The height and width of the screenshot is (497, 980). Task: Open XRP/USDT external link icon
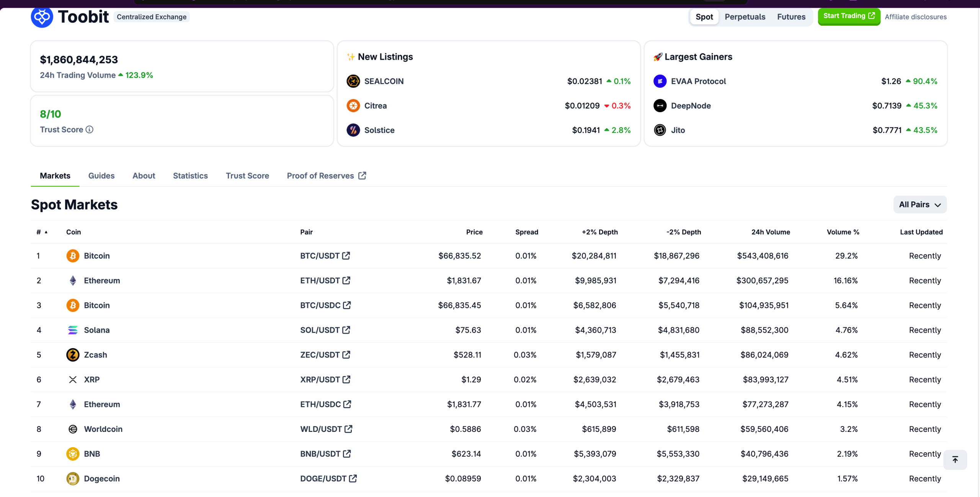[x=346, y=379]
